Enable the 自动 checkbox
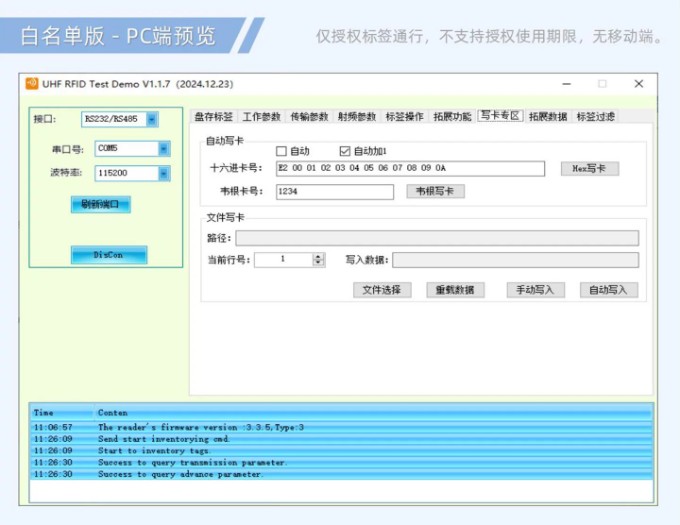 tap(281, 151)
